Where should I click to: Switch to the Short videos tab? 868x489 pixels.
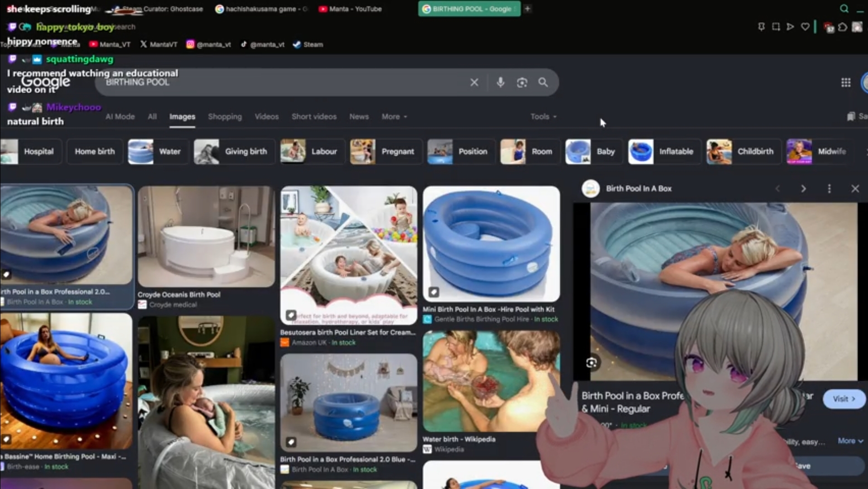point(314,116)
